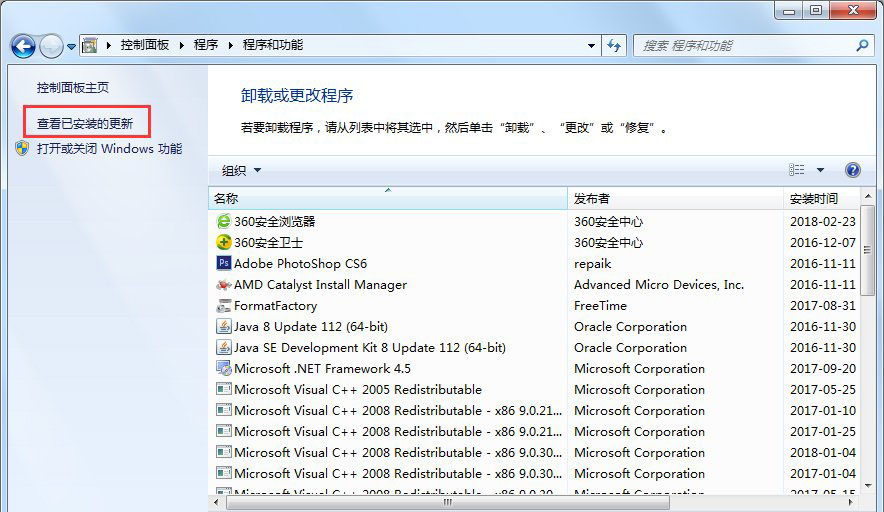Select Adobe PhotoShop CS6 entry
The width and height of the screenshot is (884, 512).
300,263
